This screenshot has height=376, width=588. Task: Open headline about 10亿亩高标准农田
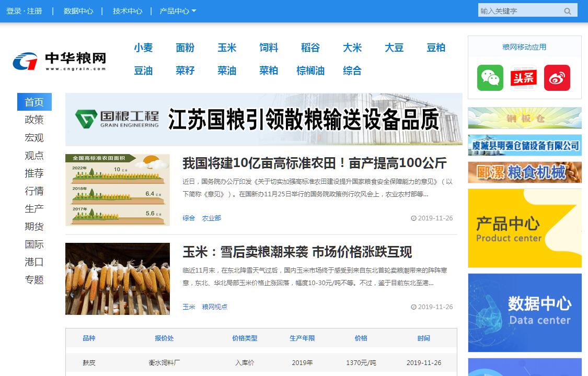pyautogui.click(x=314, y=163)
